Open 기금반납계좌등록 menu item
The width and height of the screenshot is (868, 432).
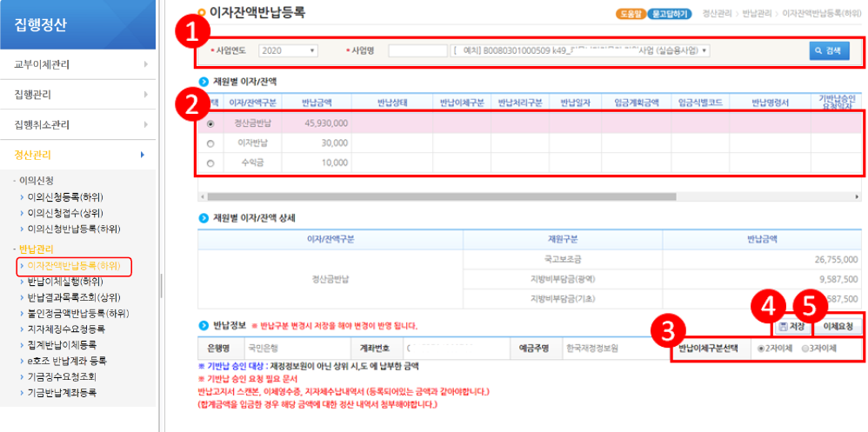62,393
